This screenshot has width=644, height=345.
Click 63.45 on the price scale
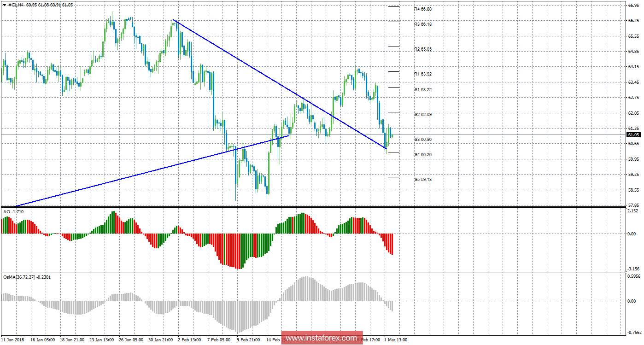(634, 82)
